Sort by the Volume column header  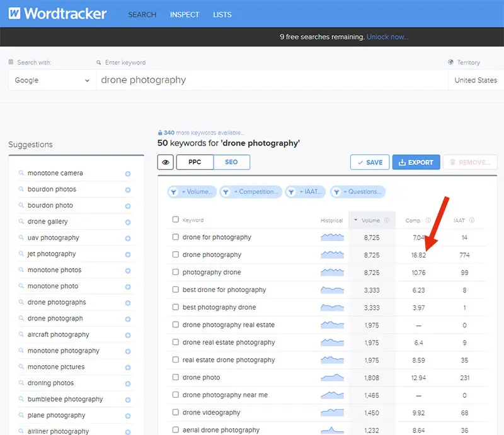pos(370,220)
